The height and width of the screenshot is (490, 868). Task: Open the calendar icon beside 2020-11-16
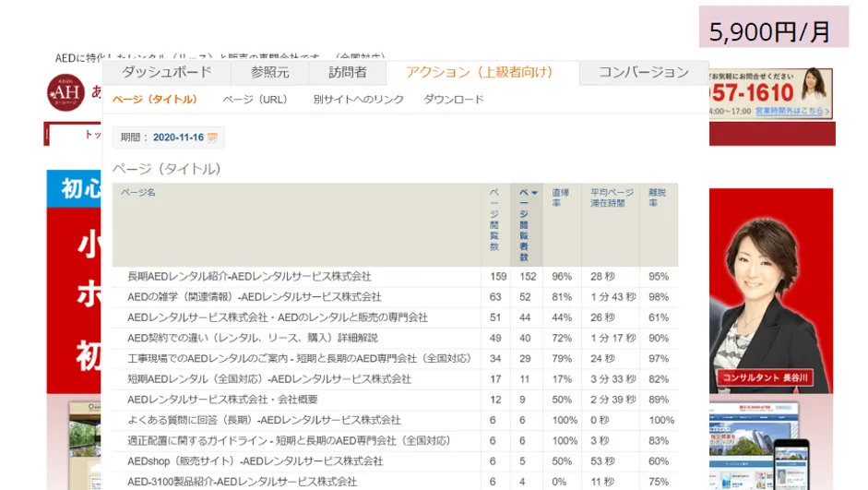pos(212,137)
